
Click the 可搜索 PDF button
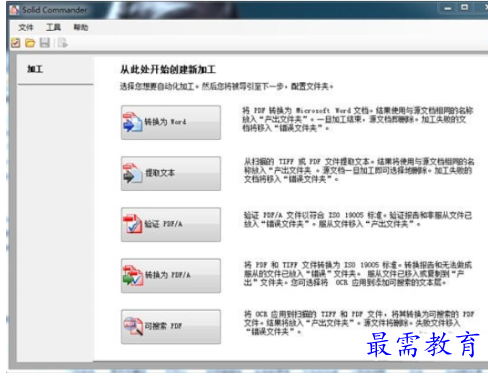(x=171, y=327)
